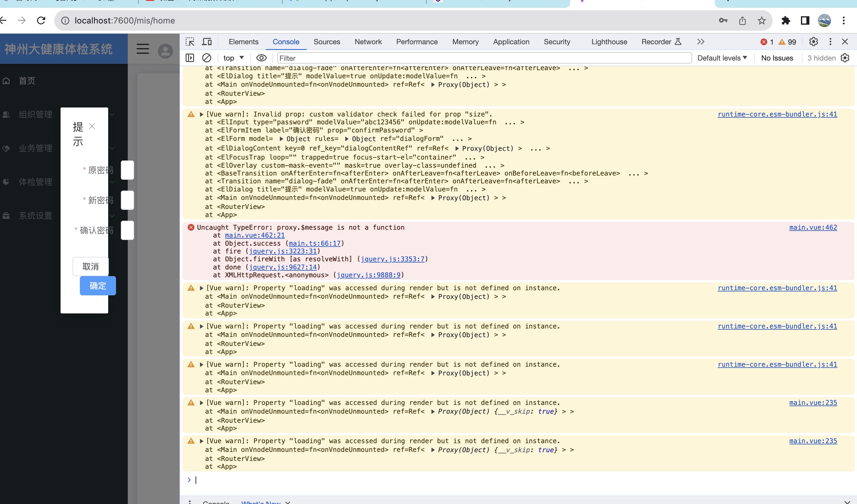
Task: Switch to the Elements tab
Action: pos(243,42)
